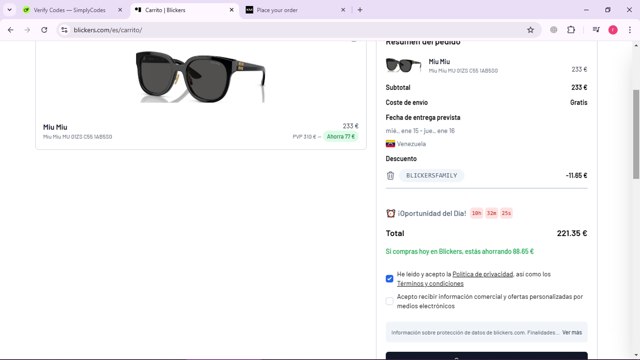Go forward to next page
The image size is (640, 360).
(27, 30)
